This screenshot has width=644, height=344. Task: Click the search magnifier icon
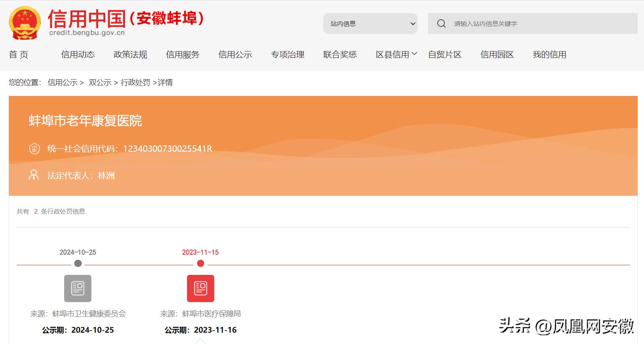click(441, 23)
